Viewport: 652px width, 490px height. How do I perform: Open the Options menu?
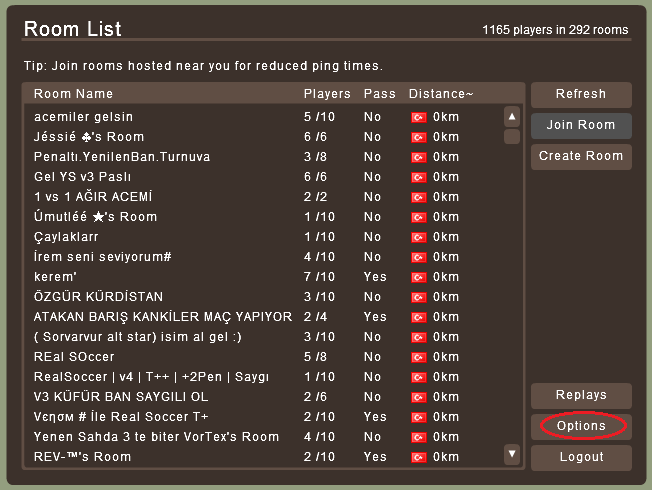click(581, 426)
